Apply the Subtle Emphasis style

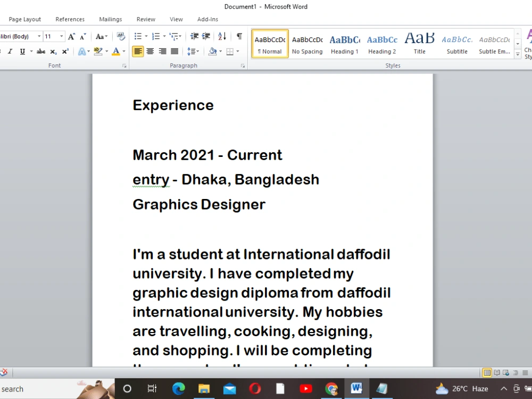[x=494, y=44]
